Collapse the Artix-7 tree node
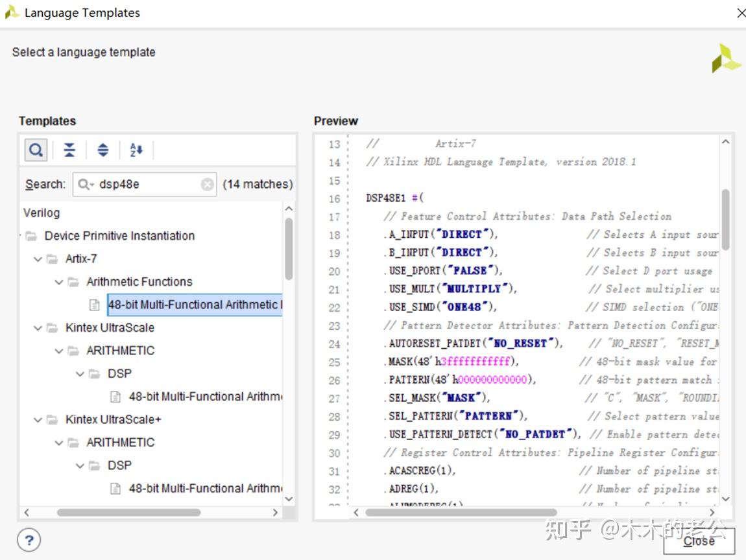Viewport: 746px width, 560px height. coord(38,259)
